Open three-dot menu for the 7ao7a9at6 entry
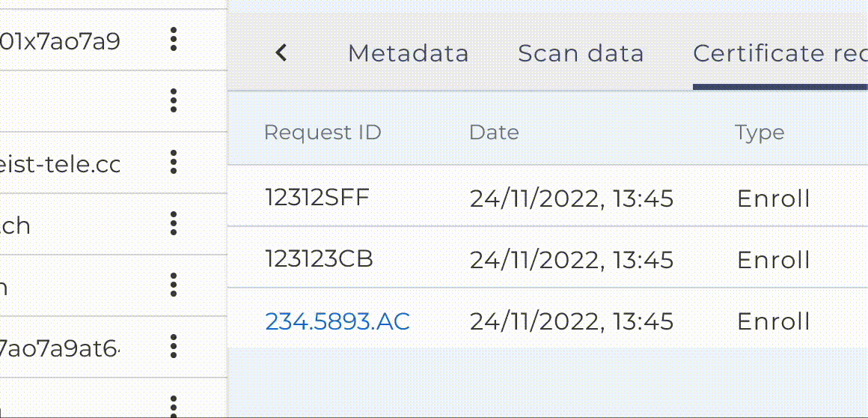This screenshot has height=418, width=868. tap(174, 346)
